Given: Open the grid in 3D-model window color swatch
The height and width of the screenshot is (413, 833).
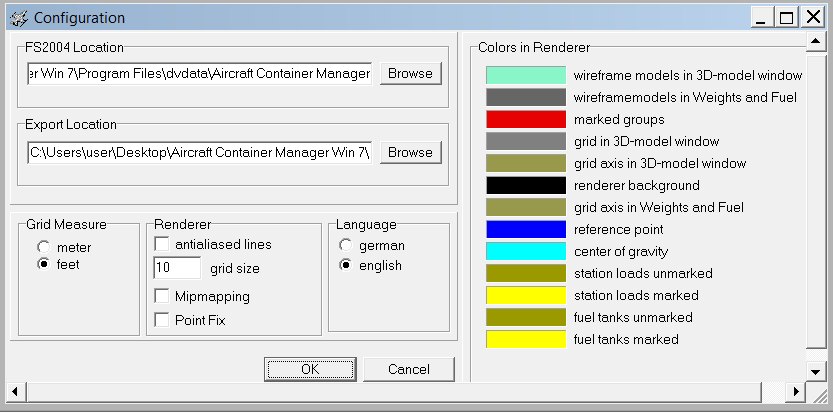Looking at the screenshot, I should click(x=526, y=141).
